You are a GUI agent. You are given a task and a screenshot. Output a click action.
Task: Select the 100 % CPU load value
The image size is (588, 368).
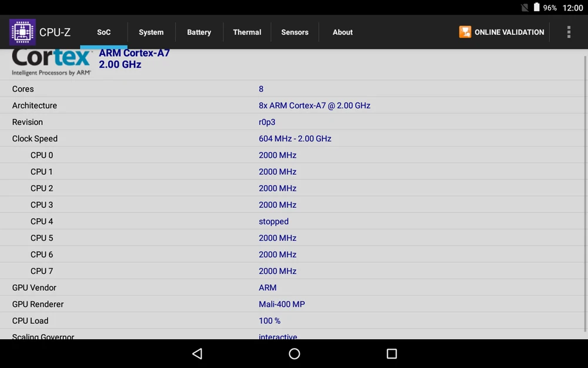click(269, 320)
